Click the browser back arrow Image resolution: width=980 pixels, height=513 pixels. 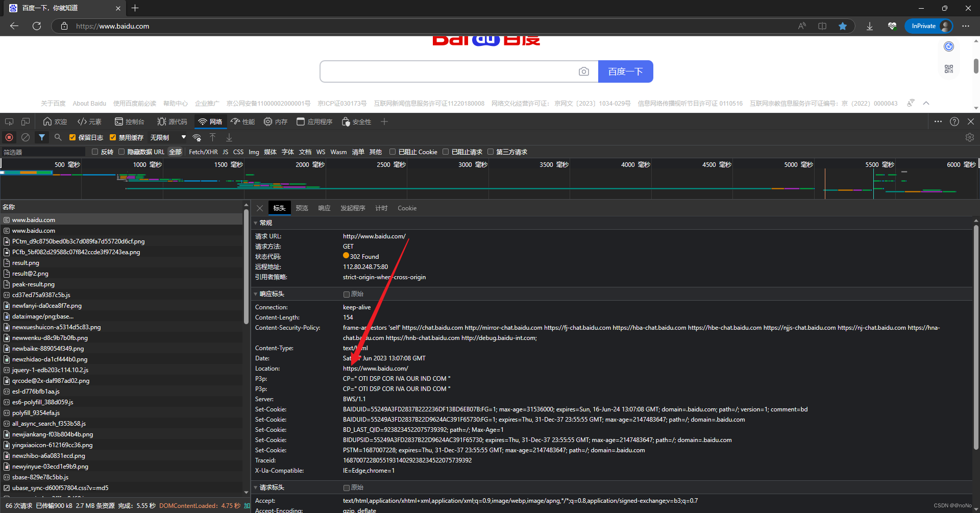pyautogui.click(x=14, y=26)
